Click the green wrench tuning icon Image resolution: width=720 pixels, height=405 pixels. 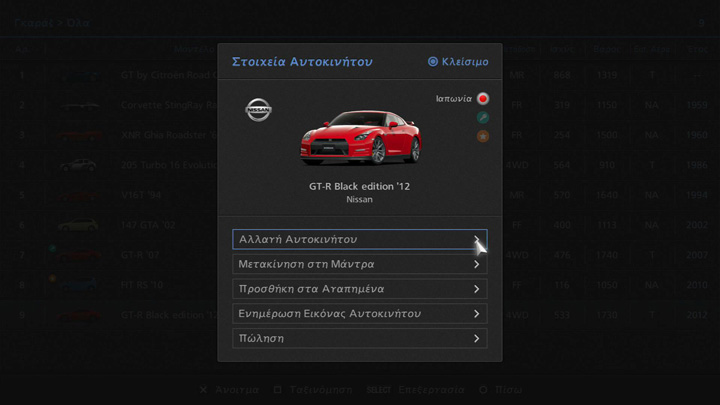(x=483, y=118)
